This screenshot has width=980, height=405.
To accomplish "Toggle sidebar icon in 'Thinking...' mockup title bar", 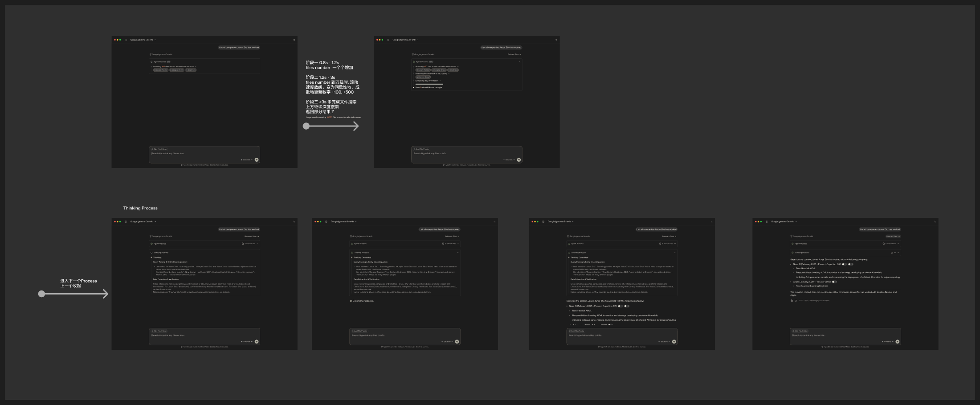I will click(126, 221).
